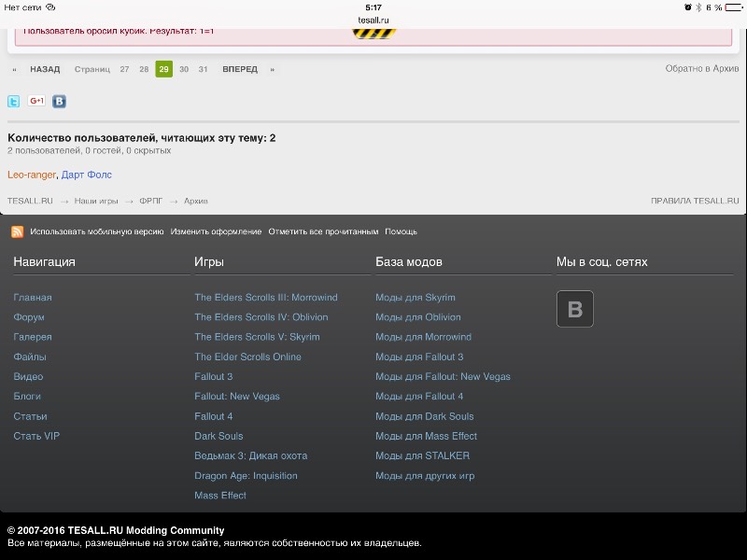Viewport: 747px width, 560px height.
Task: Open the large VK social network button
Action: pyautogui.click(x=575, y=309)
